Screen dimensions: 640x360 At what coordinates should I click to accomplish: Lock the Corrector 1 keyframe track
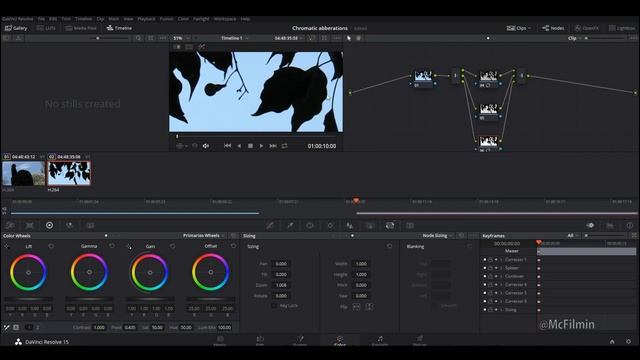coord(490,260)
